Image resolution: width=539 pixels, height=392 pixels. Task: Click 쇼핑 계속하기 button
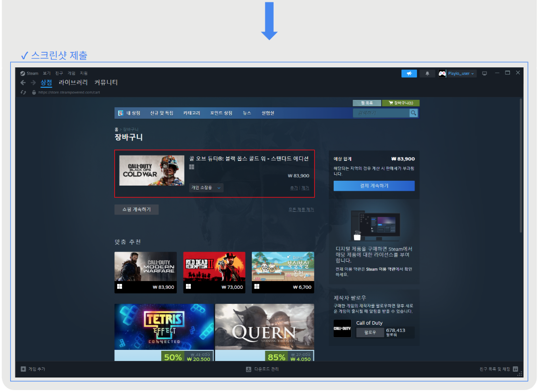137,209
